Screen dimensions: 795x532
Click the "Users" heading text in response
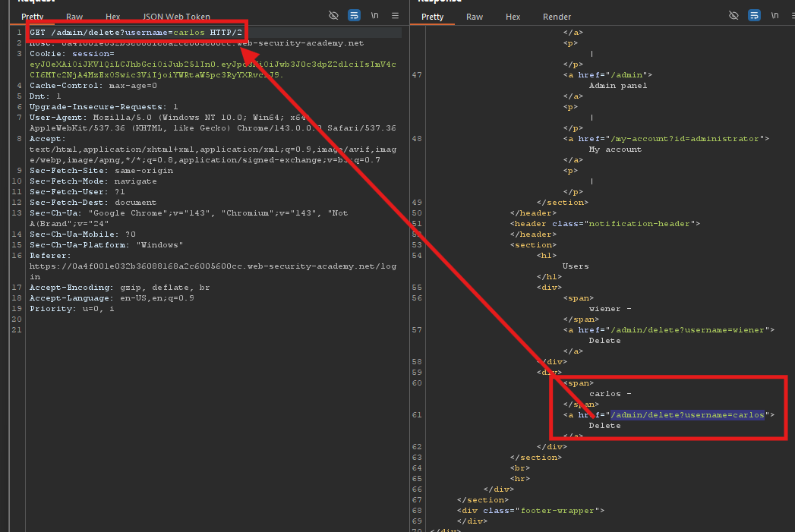click(576, 266)
